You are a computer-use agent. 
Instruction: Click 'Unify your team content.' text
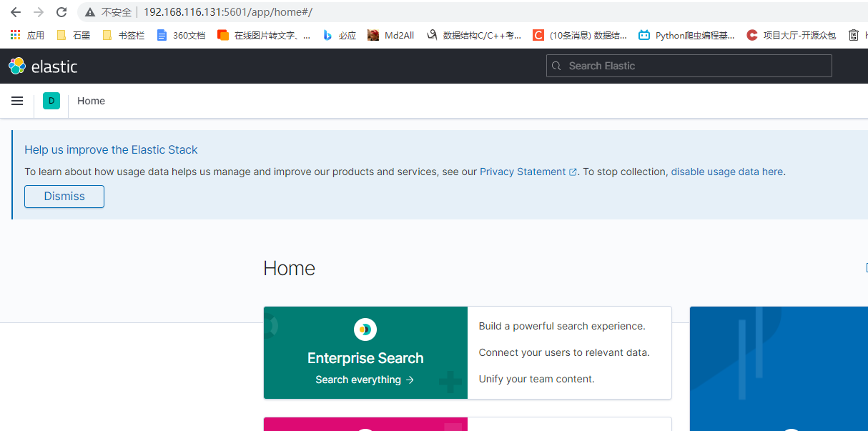coord(536,379)
